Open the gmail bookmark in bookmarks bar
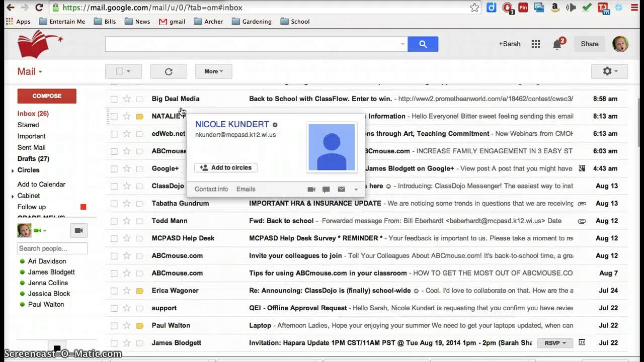644x362 pixels. [172, 22]
